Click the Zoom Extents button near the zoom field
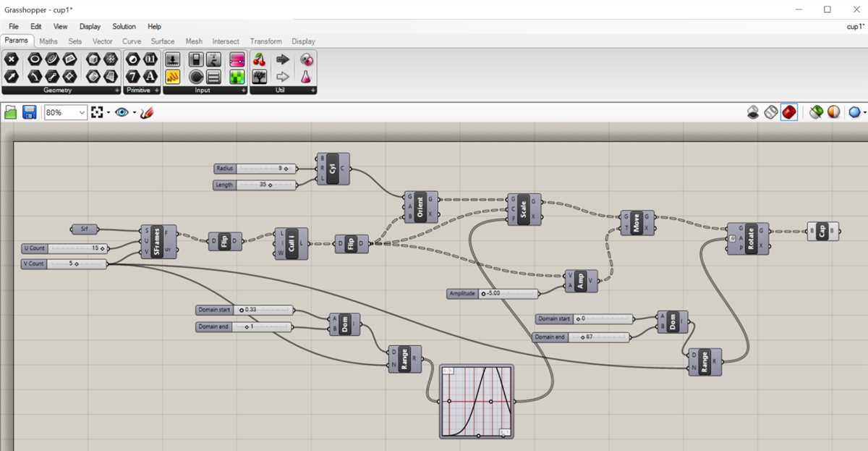The width and height of the screenshot is (868, 451). pyautogui.click(x=96, y=112)
